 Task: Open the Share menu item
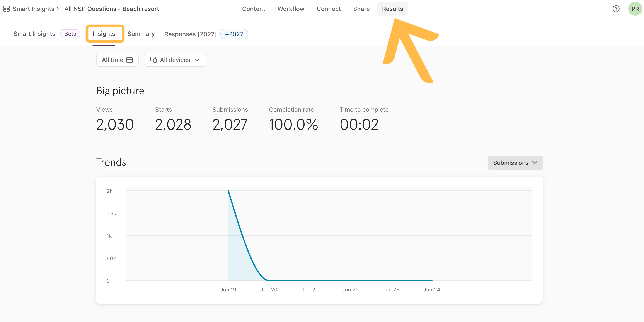click(361, 9)
